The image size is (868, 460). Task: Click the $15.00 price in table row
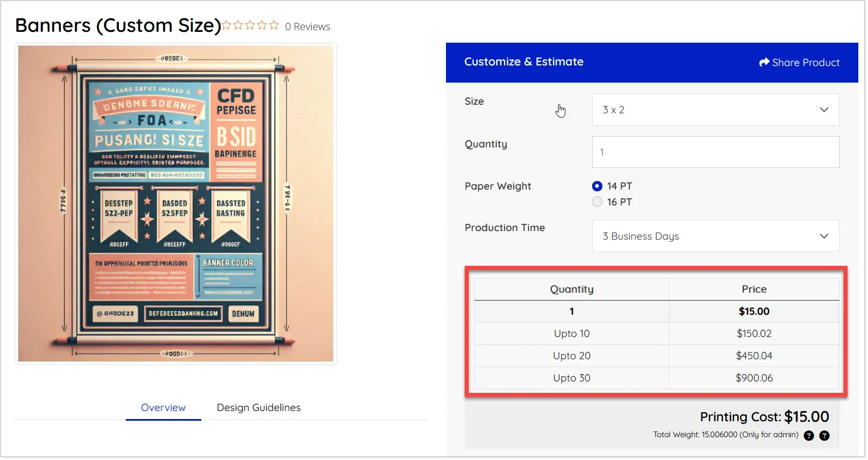pos(754,311)
